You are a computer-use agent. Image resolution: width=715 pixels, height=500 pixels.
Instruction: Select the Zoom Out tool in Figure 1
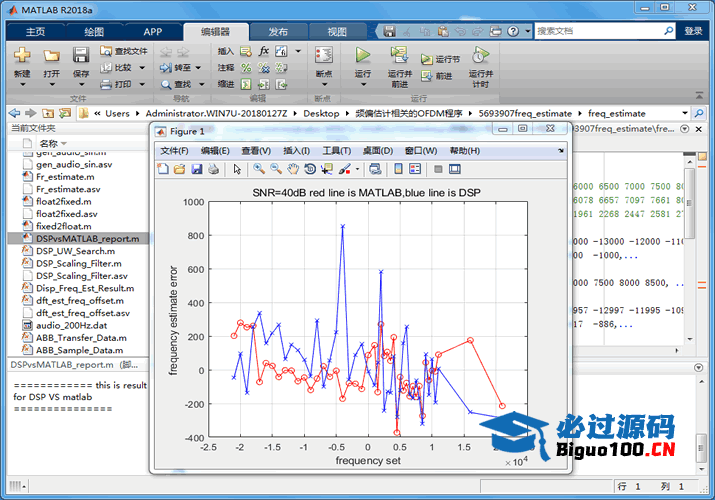coord(276,169)
